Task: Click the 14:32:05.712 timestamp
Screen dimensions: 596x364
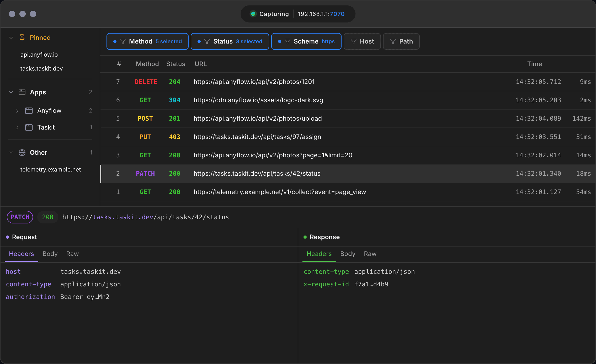Action: [538, 82]
